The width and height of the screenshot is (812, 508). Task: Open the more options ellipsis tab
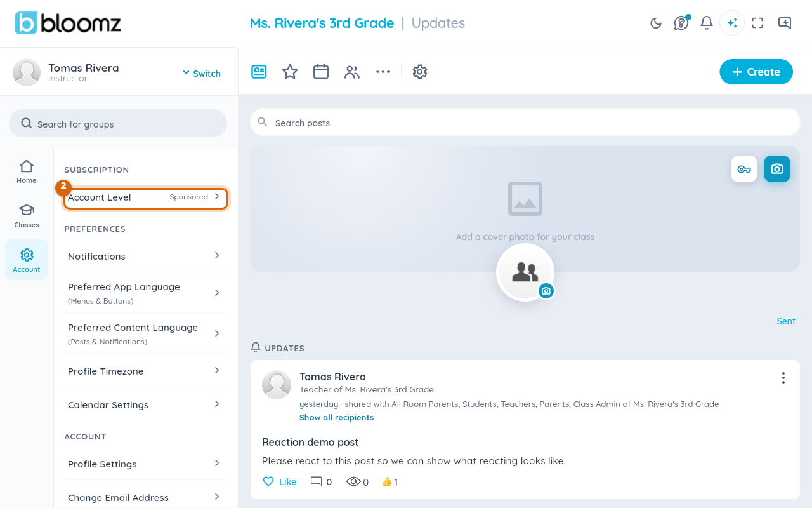coord(383,72)
